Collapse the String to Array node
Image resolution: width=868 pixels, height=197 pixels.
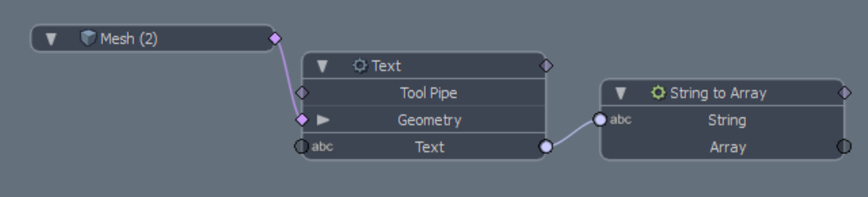[621, 93]
